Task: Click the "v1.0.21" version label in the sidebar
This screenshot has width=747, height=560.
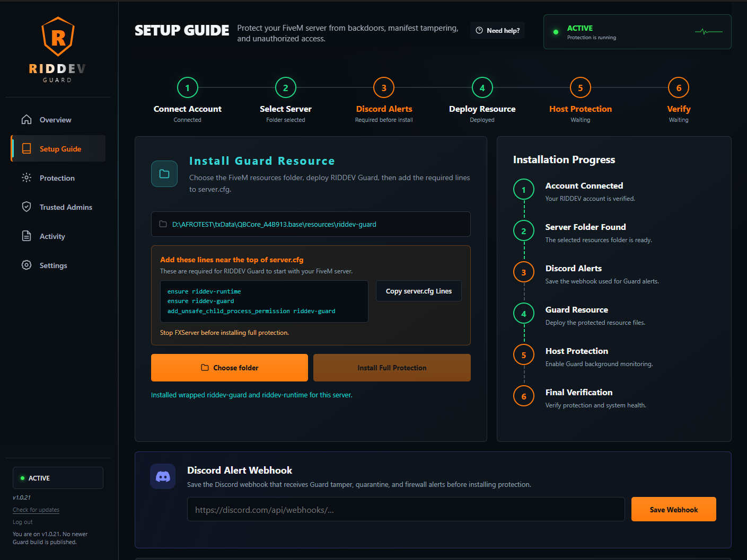Action: [22, 497]
